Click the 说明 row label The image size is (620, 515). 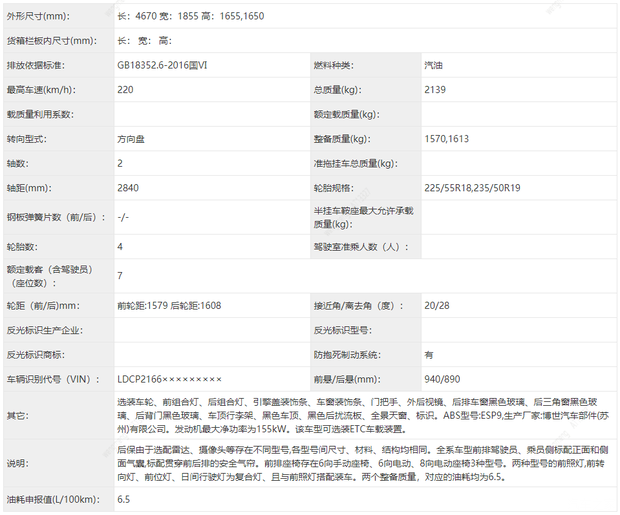(17, 464)
